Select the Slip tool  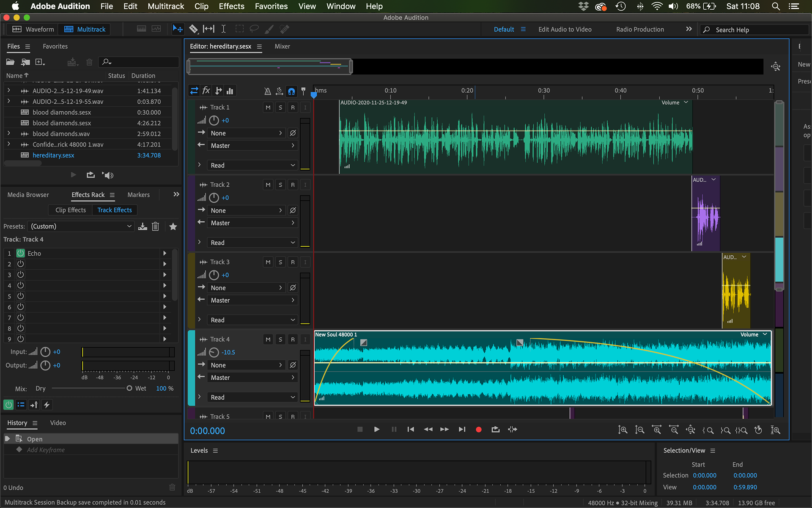(x=208, y=29)
